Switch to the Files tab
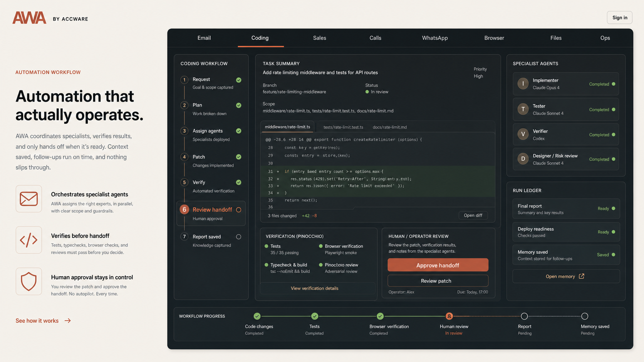The height and width of the screenshot is (362, 644). click(x=556, y=38)
